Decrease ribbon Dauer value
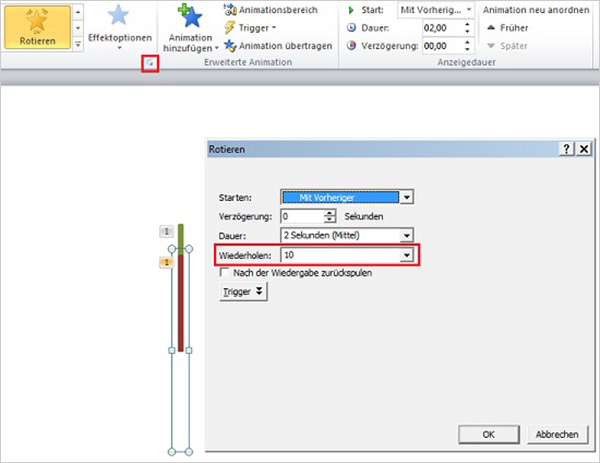Viewport: 600px width, 463px height. (x=467, y=31)
